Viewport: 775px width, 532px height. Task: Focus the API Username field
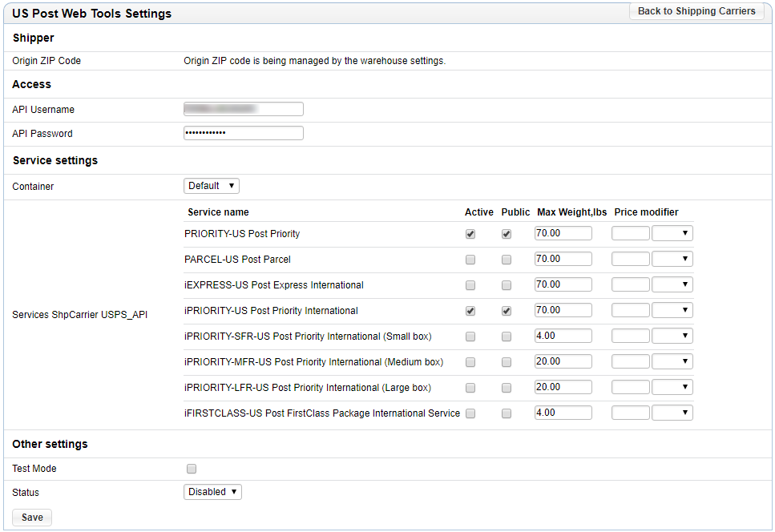pyautogui.click(x=243, y=109)
